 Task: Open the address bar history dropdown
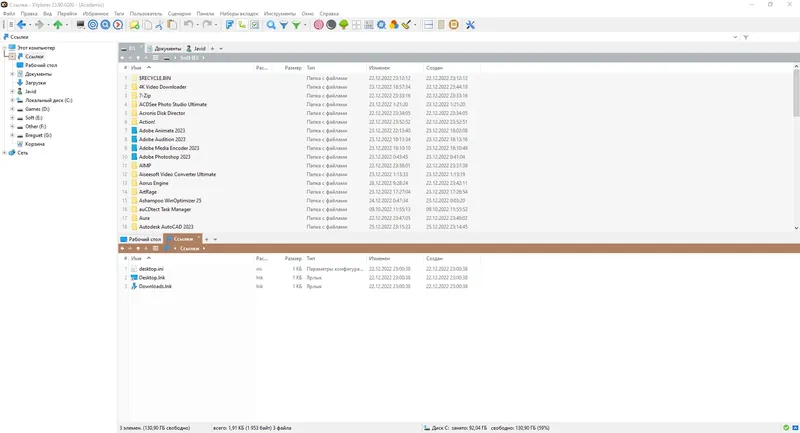point(735,37)
